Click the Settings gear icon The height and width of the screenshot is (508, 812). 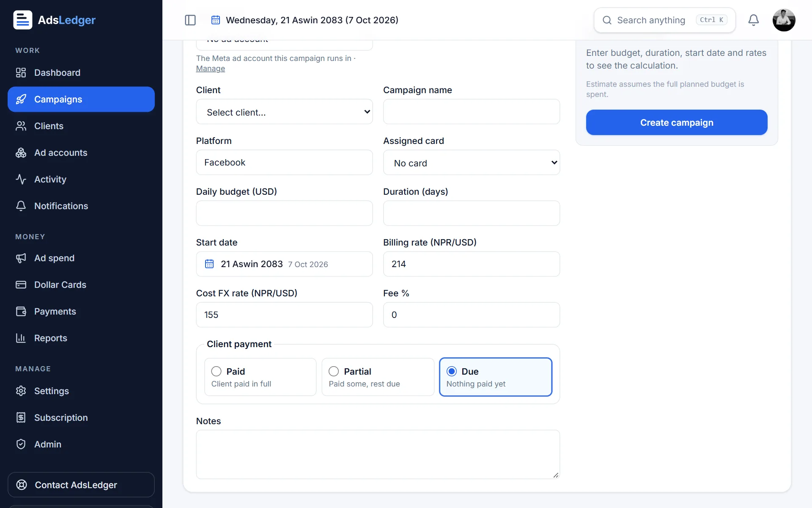[x=21, y=391]
